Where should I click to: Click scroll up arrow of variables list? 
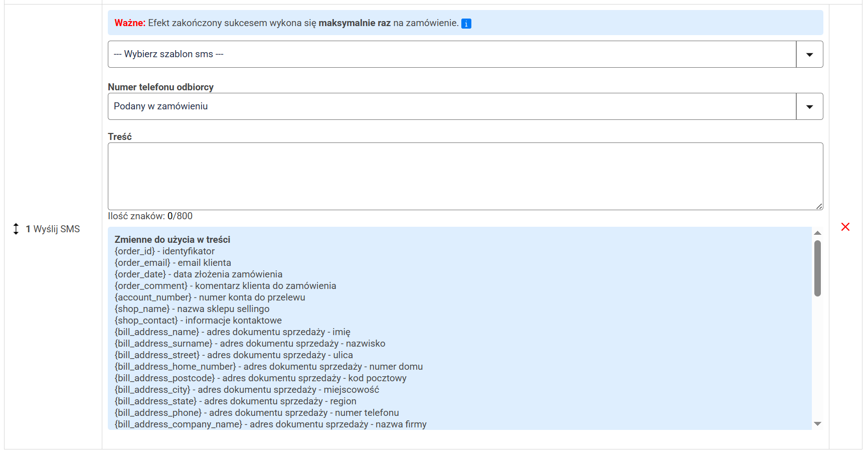click(817, 233)
